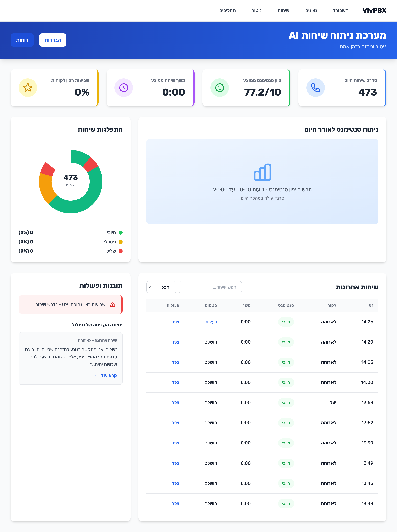Click the חיובי sentiment badge on the 14:26 call
The width and height of the screenshot is (397, 532).
point(286,322)
